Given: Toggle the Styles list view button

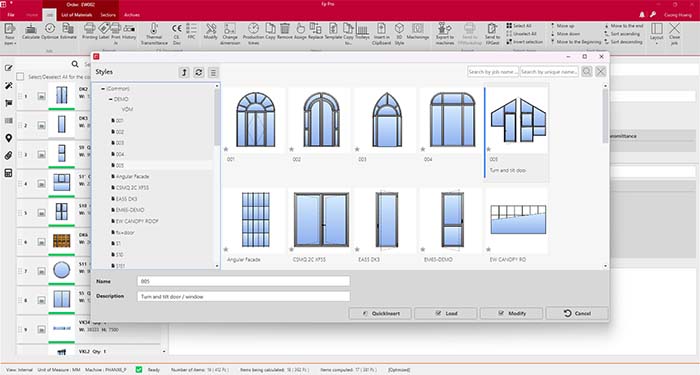Looking at the screenshot, I should (213, 72).
